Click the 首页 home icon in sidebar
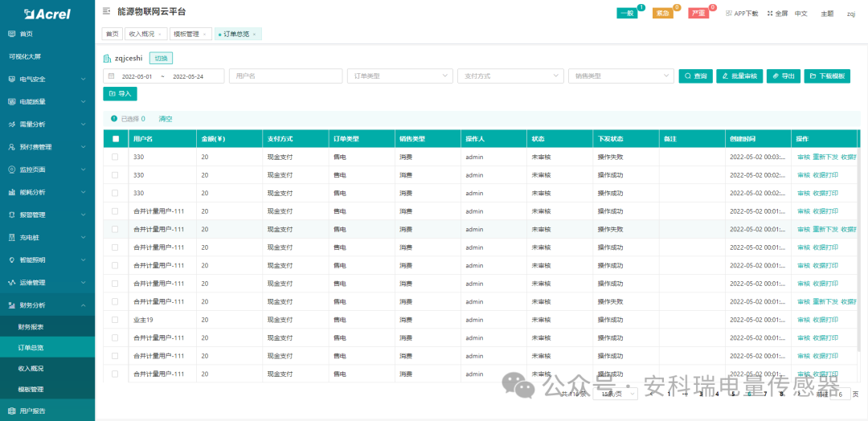Viewport: 868px width, 421px height. tap(11, 34)
